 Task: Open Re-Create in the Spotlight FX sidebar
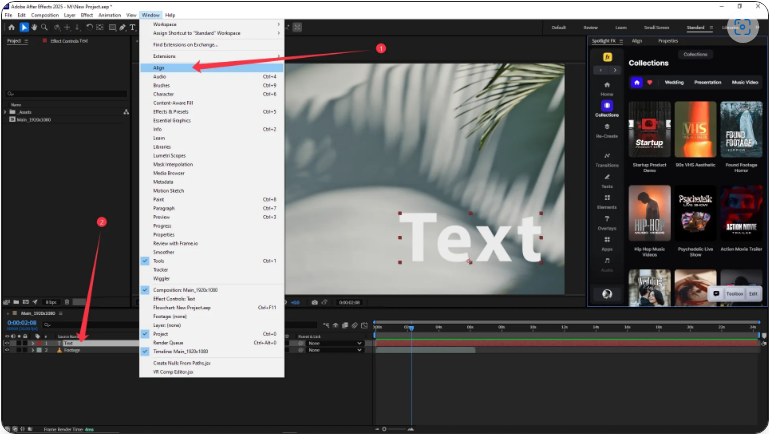click(607, 130)
